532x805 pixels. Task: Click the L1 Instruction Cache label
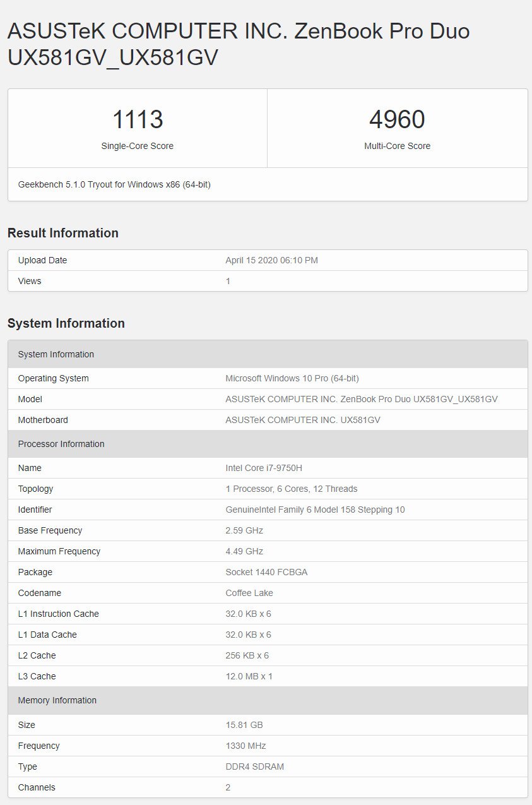click(59, 614)
